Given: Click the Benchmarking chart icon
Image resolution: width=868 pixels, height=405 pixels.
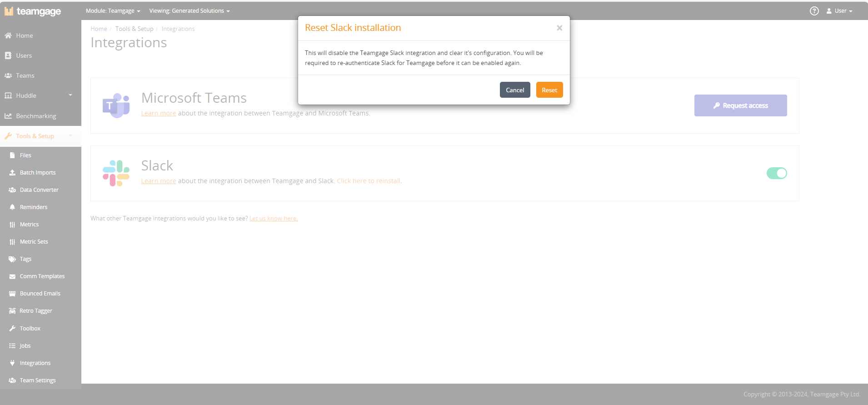Looking at the screenshot, I should pyautogui.click(x=8, y=116).
